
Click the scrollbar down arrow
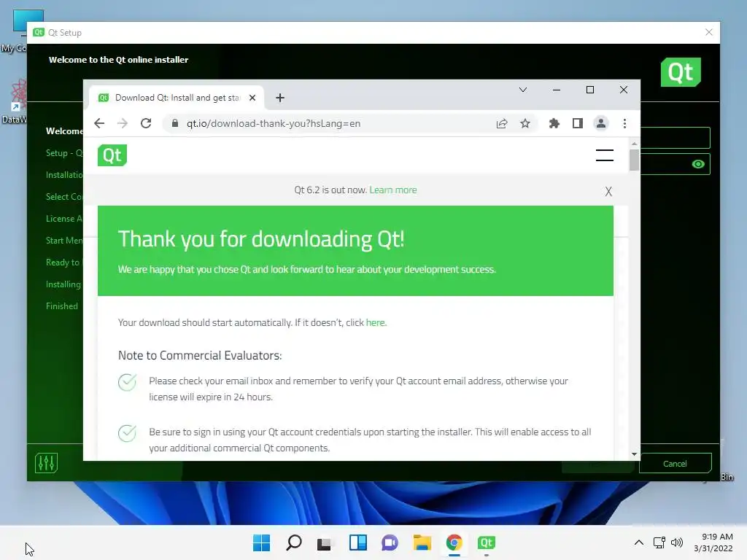(634, 454)
